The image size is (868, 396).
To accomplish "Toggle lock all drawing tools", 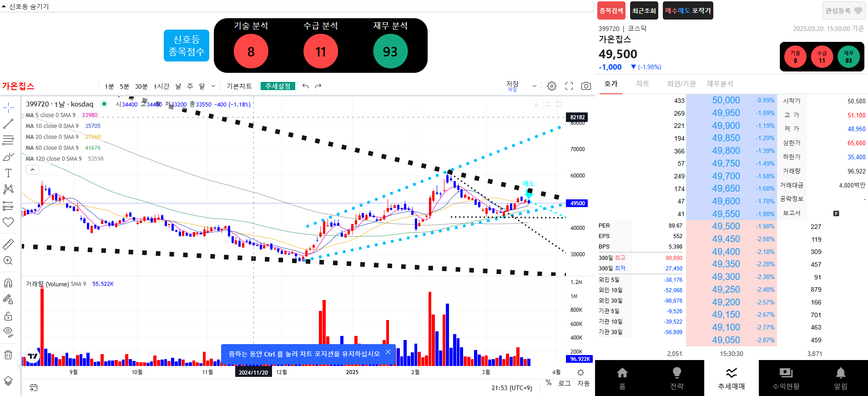I will 8,316.
